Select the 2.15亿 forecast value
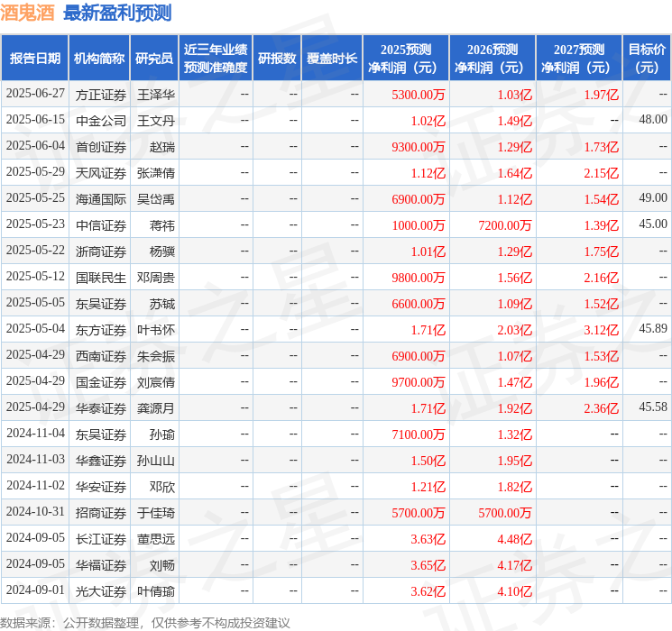Viewport: 672px width, 631px height. click(x=602, y=173)
